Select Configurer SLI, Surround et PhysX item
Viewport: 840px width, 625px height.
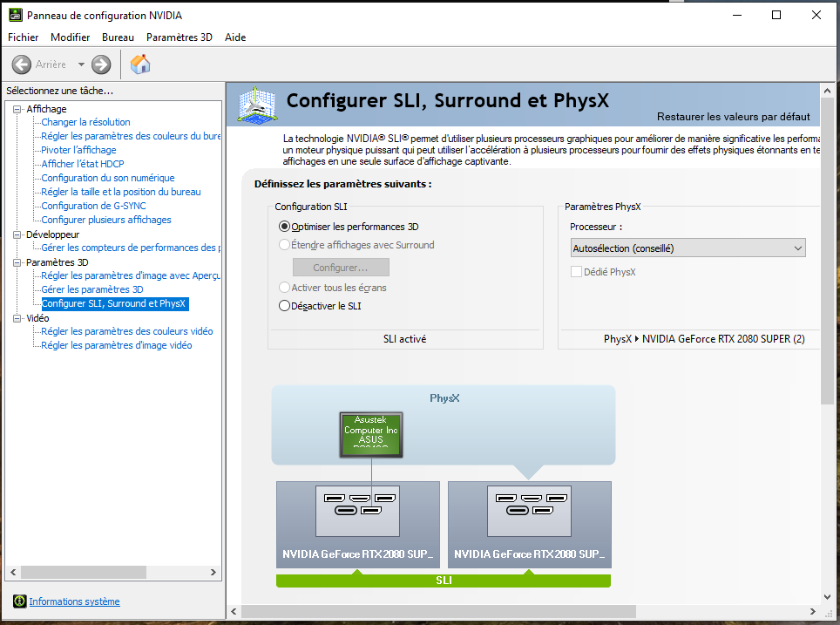click(114, 303)
